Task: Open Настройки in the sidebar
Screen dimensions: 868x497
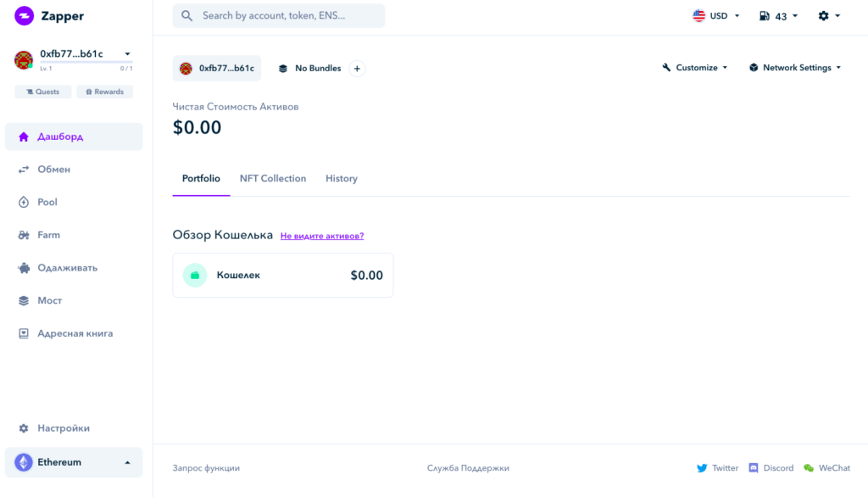Action: (x=63, y=428)
